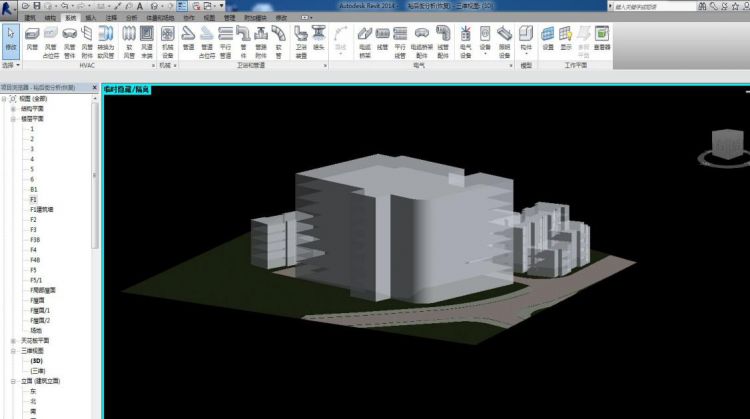Open the Work Plane Viewer (查看器)
750x419 pixels.
tap(602, 39)
